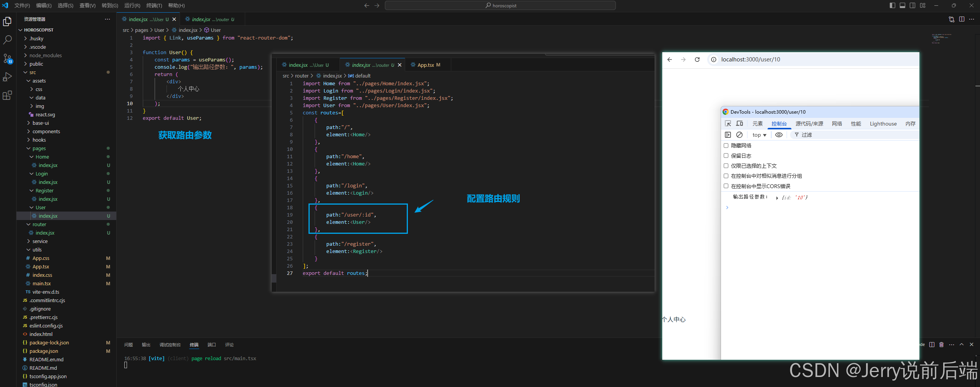The image size is (980, 387).
Task: Split the editor right
Action: [x=962, y=19]
